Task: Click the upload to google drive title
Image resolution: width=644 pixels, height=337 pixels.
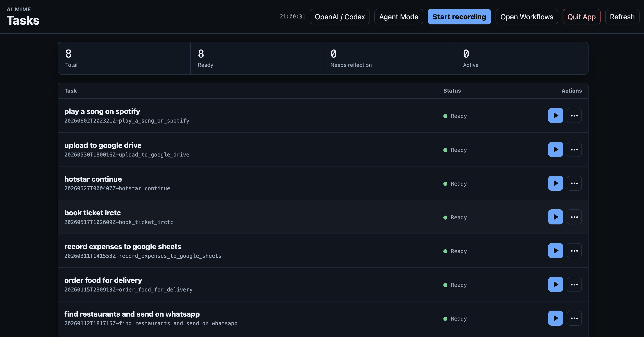Action: (103, 145)
